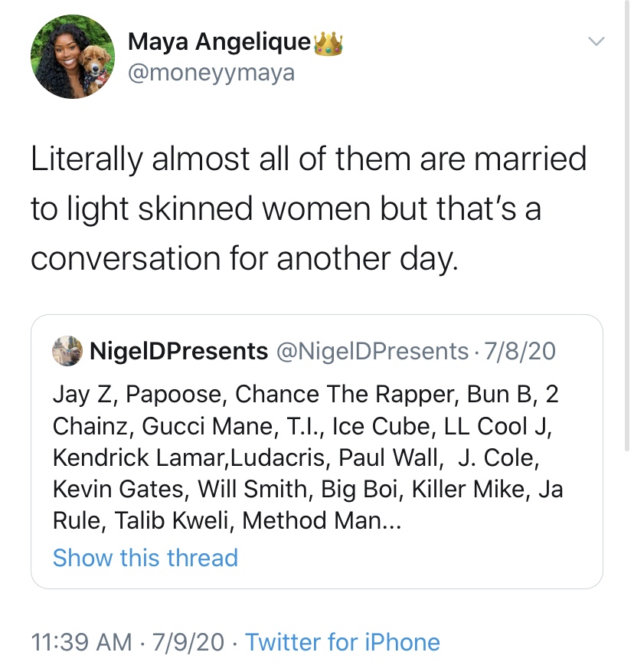Click the @NigelDPresents handle in quoted tweet
The width and height of the screenshot is (634, 672).
point(371,352)
